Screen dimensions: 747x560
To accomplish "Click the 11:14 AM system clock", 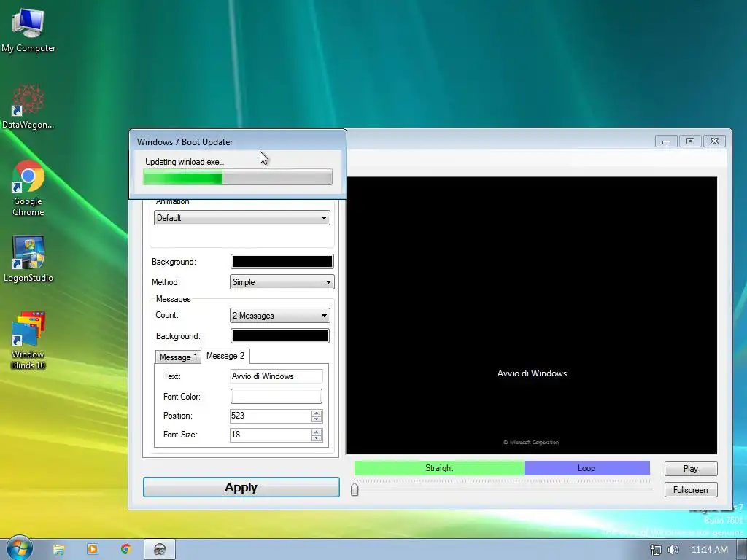I will click(709, 550).
